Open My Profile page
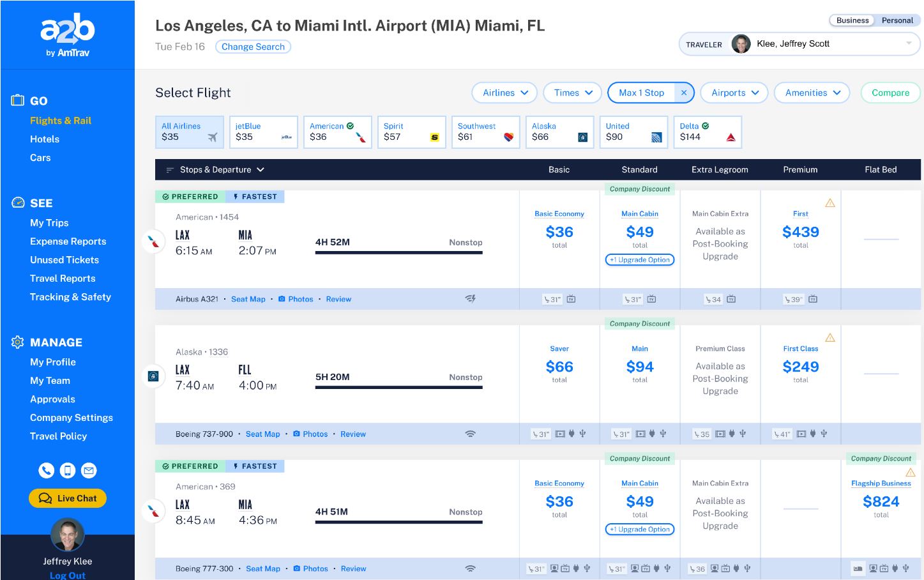The width and height of the screenshot is (924, 580). point(53,362)
